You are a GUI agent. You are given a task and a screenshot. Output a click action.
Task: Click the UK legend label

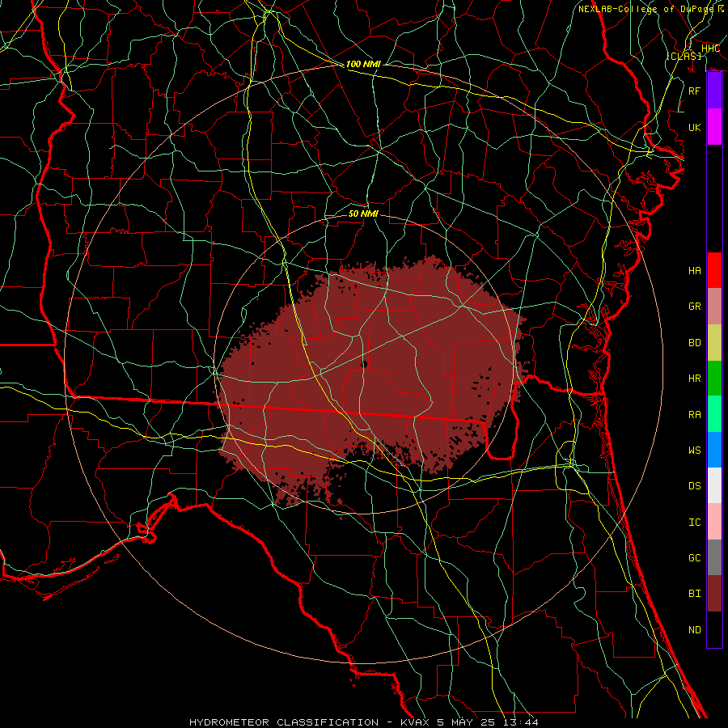[x=695, y=127]
